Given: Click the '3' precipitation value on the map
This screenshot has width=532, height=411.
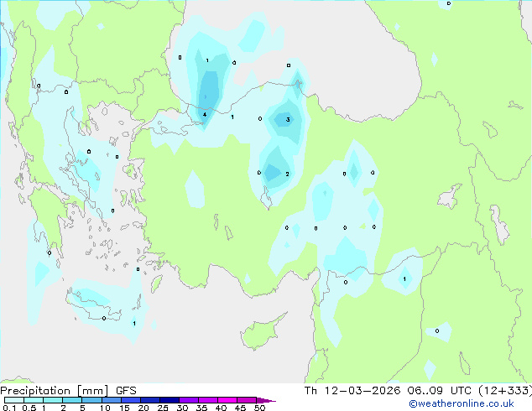Looking at the screenshot, I should 288,119.
